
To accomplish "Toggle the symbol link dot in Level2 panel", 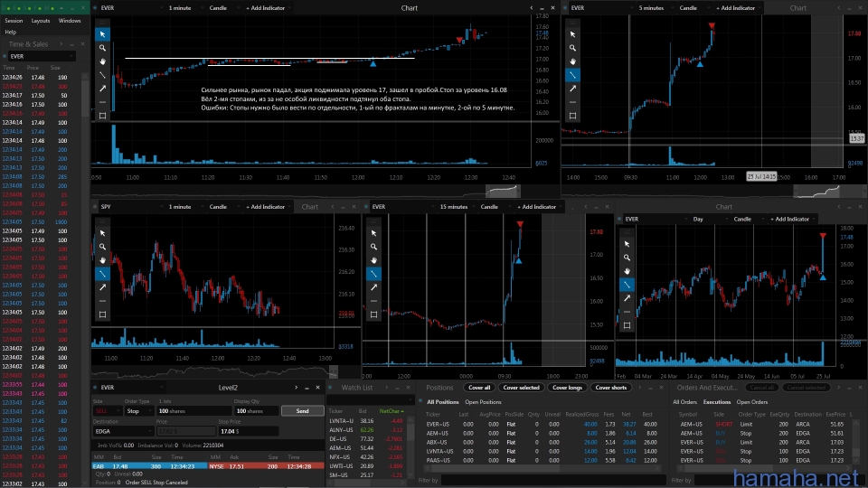I will coord(95,388).
